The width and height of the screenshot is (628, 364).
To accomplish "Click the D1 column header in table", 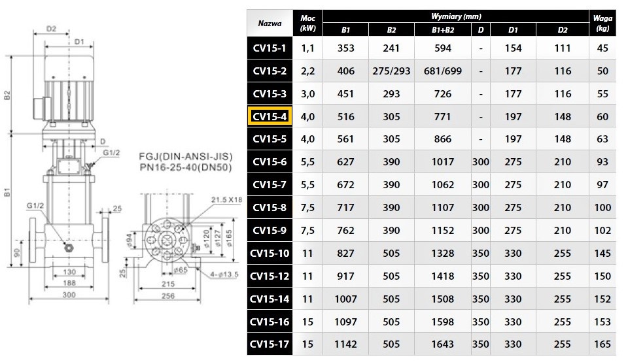I will (x=513, y=29).
